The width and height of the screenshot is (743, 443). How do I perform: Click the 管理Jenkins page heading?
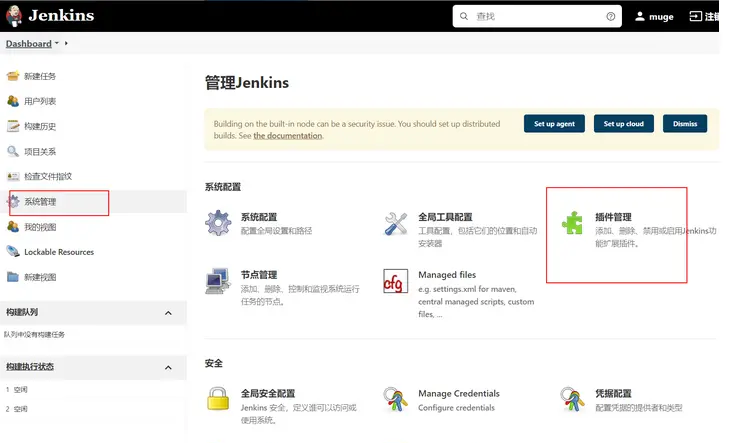(x=246, y=83)
